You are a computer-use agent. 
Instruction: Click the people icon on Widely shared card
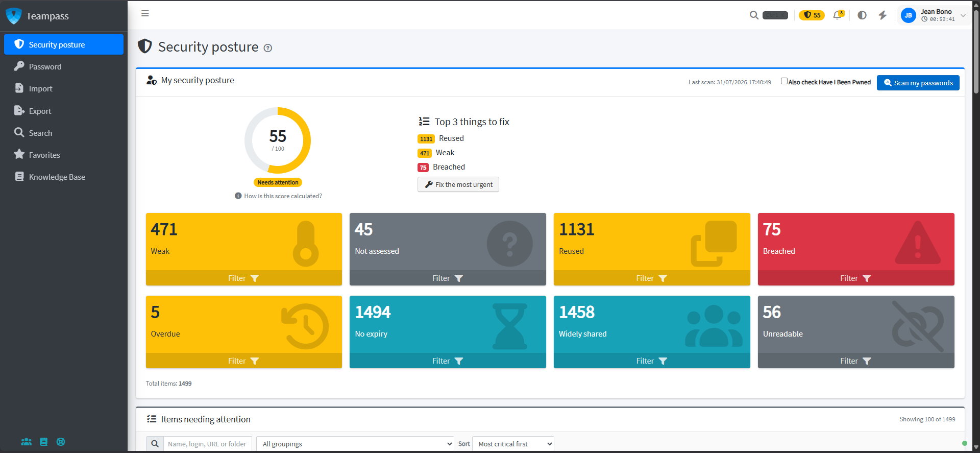tap(714, 326)
